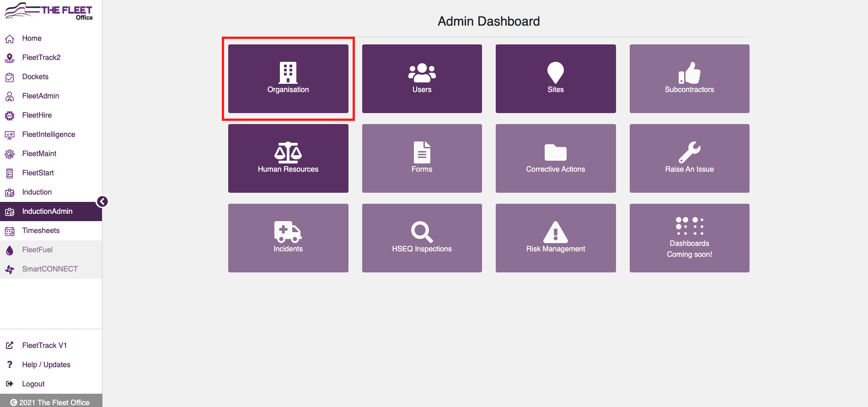Image resolution: width=868 pixels, height=407 pixels.
Task: Click the Dashboards dots icon
Action: coord(689,226)
